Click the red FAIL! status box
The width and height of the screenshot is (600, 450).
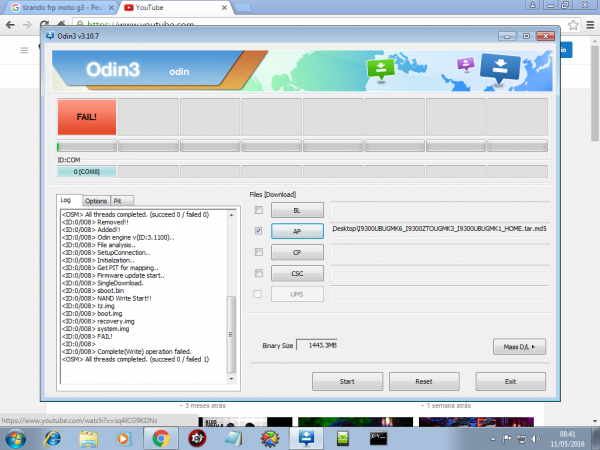(x=87, y=117)
